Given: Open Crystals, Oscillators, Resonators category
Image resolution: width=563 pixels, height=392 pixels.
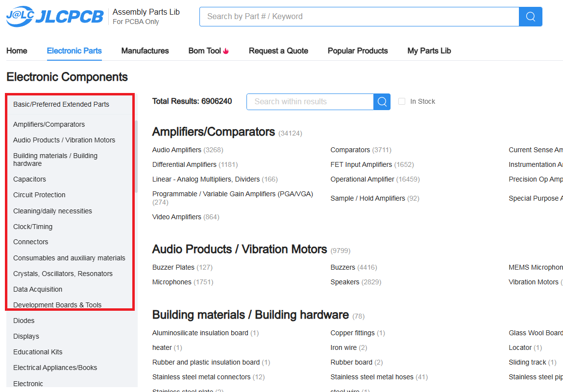Looking at the screenshot, I should (x=63, y=274).
